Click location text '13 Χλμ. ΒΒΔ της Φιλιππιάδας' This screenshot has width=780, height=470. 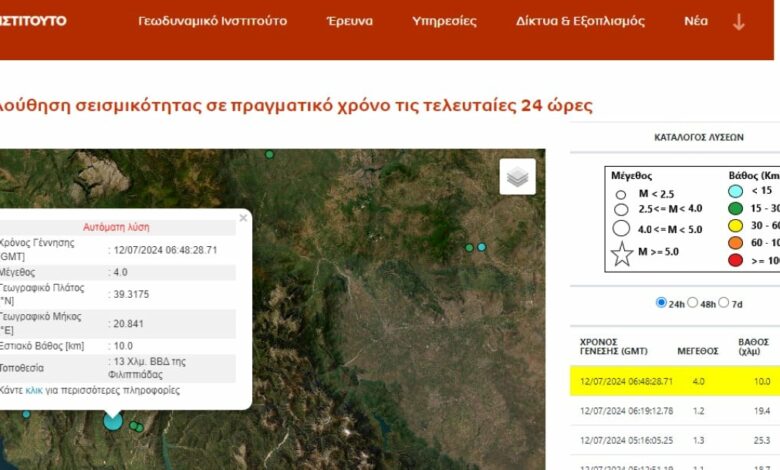pyautogui.click(x=147, y=368)
